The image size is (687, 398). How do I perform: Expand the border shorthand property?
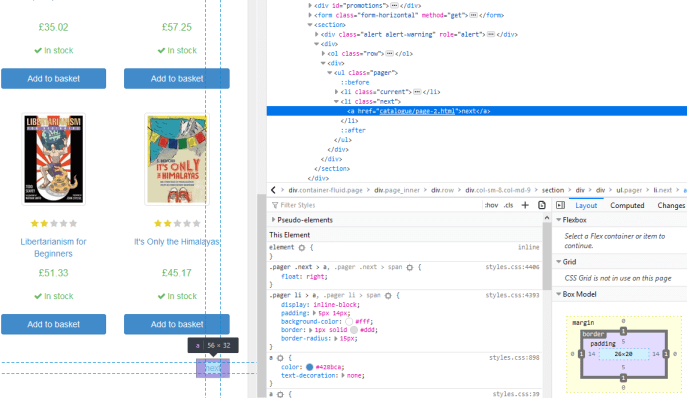(311, 330)
